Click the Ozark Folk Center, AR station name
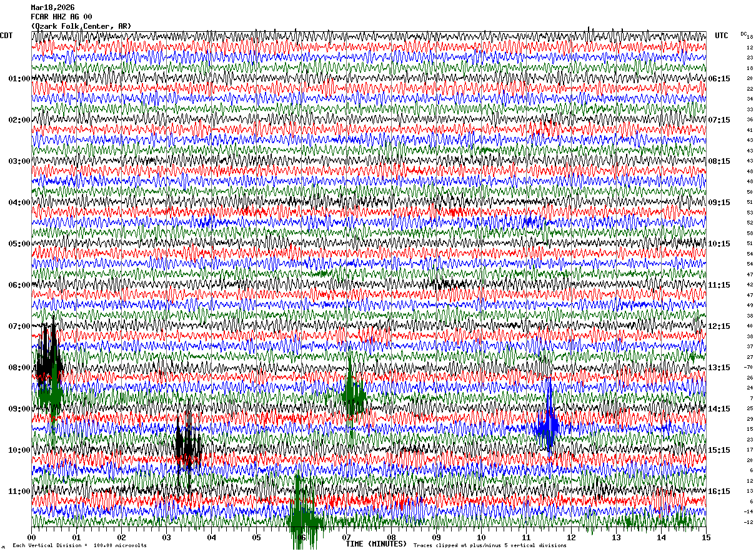The image size is (756, 554). (81, 26)
